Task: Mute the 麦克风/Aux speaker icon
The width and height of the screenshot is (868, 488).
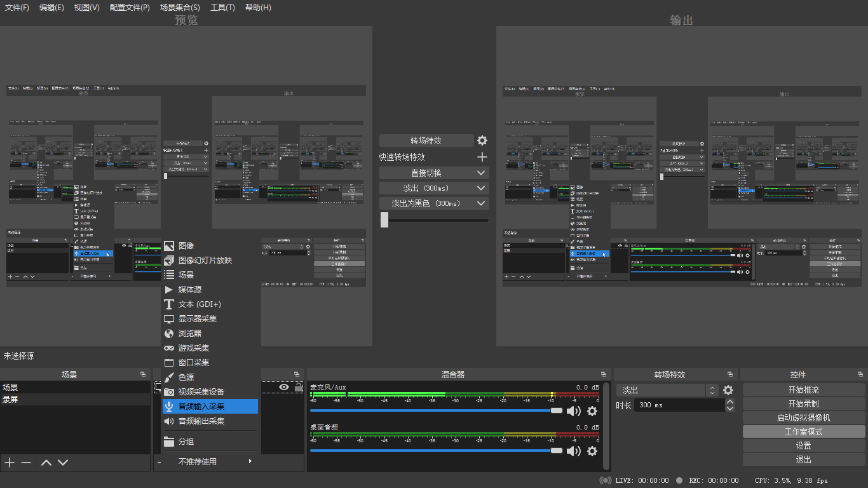Action: point(574,411)
